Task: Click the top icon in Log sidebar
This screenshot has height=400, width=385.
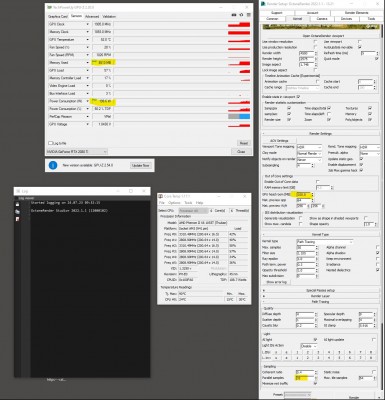Action: [18, 204]
